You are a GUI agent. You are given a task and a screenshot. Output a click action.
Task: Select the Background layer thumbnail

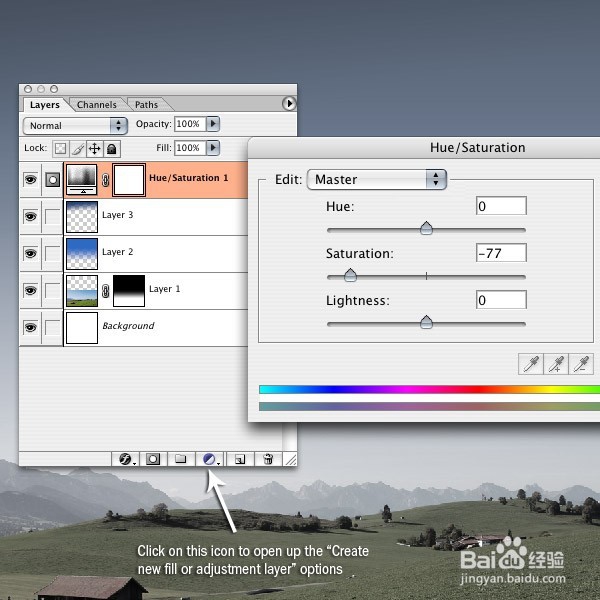82,328
